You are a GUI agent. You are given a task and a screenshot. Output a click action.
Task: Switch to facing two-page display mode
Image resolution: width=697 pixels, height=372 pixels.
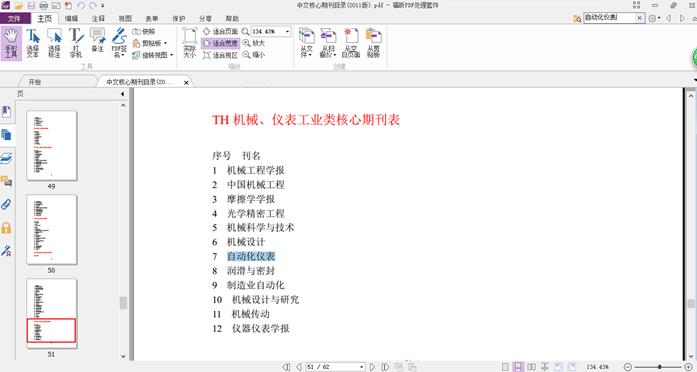click(531, 367)
